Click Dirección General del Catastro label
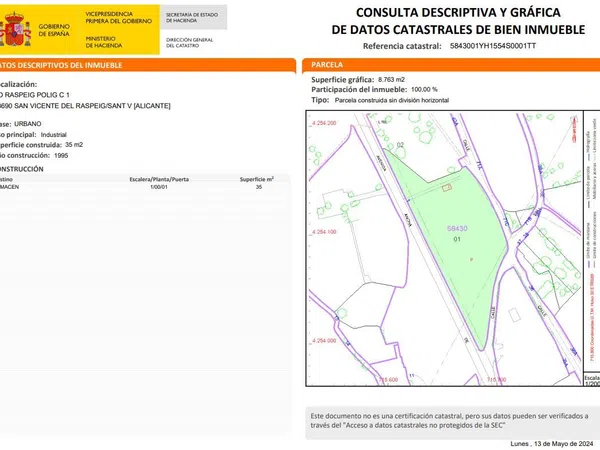The image size is (600, 450). point(189,43)
